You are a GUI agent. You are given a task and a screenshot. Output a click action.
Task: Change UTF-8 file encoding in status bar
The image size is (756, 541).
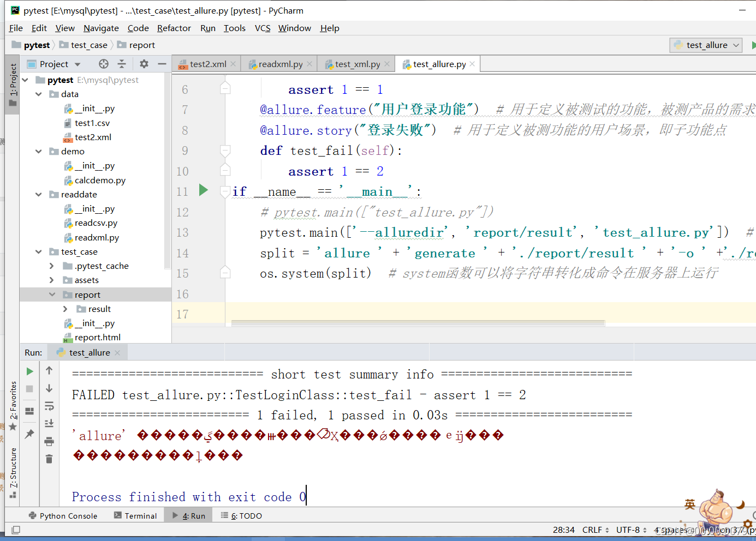pyautogui.click(x=631, y=530)
